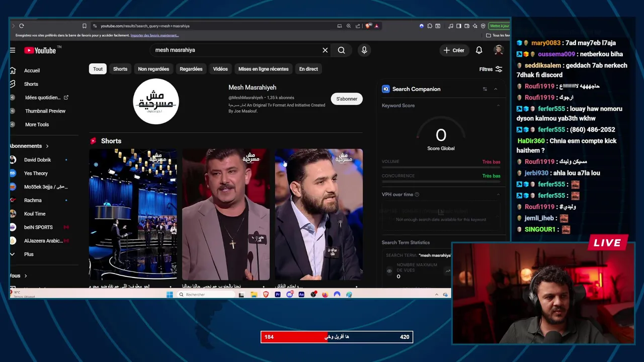Image resolution: width=644 pixels, height=362 pixels.
Task: Click the Concurrence level bar
Action: click(441, 182)
